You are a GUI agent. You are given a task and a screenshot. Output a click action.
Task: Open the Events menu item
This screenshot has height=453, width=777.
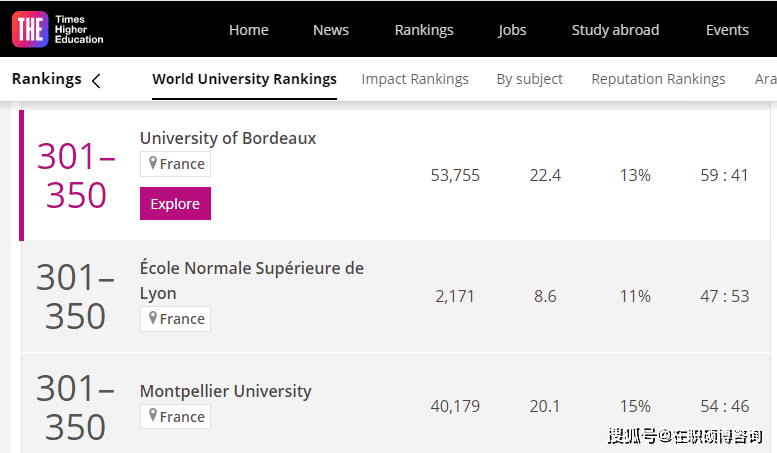point(727,30)
